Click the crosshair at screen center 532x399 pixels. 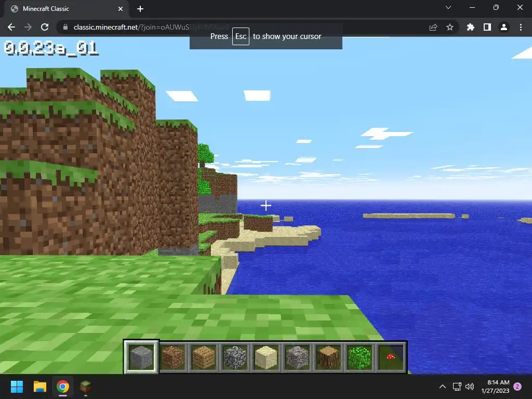(266, 206)
